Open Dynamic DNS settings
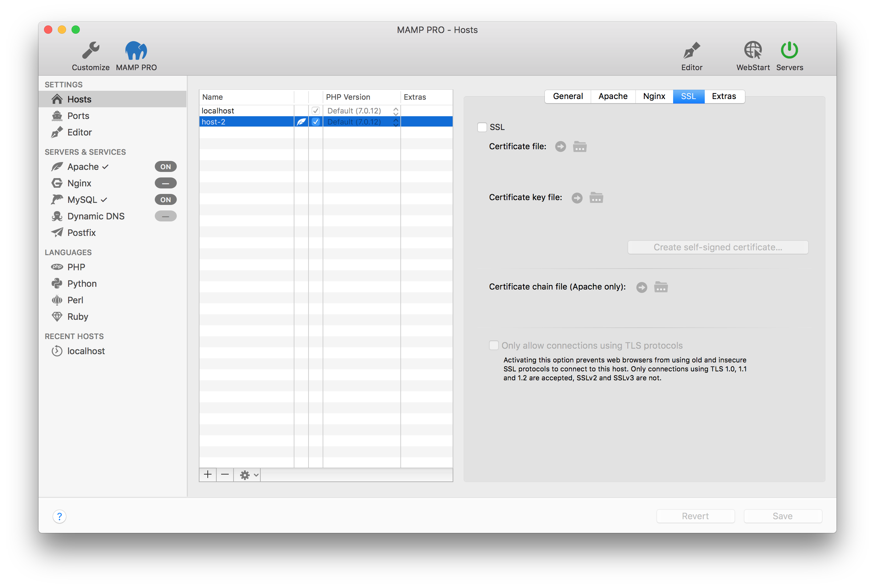 click(x=96, y=216)
